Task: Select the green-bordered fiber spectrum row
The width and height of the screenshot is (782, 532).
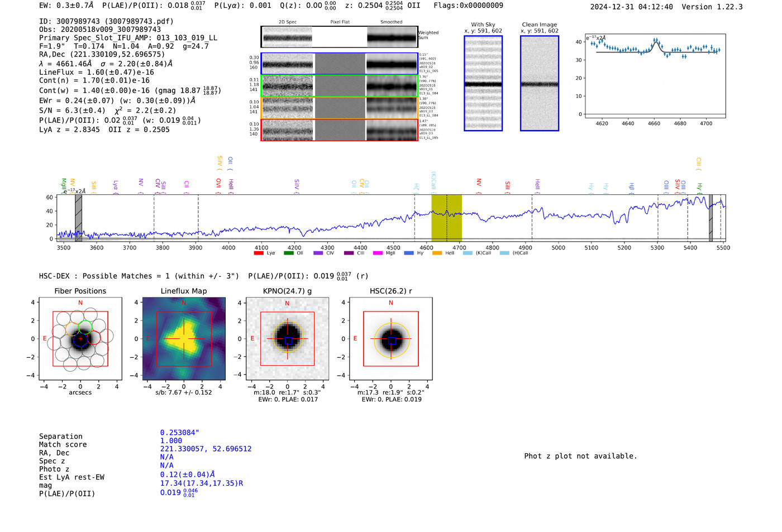Action: [x=339, y=86]
